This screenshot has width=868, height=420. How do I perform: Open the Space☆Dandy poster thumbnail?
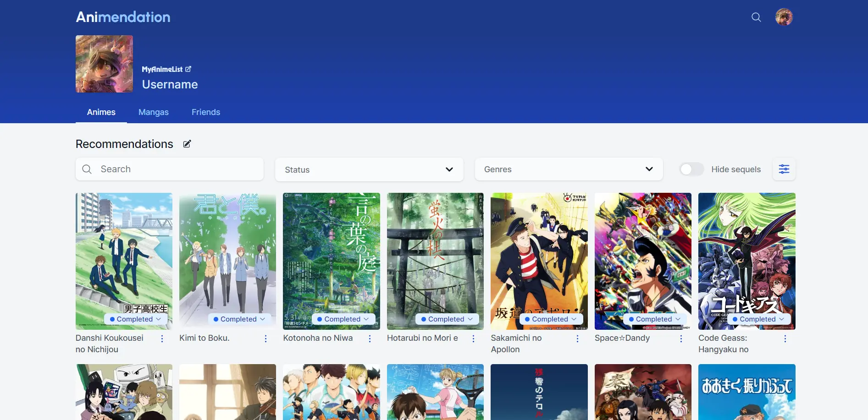tap(642, 252)
